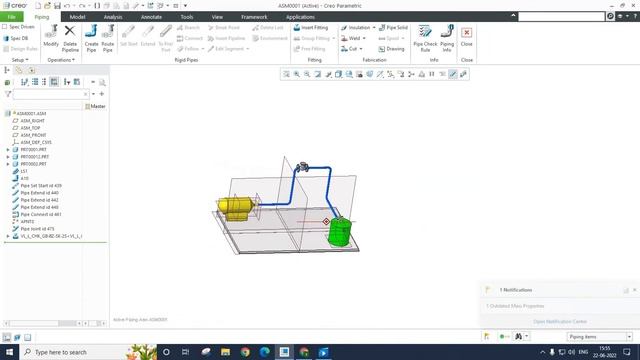Open the Insulation dropdown arrow
This screenshot has width=640, height=360.
(374, 27)
